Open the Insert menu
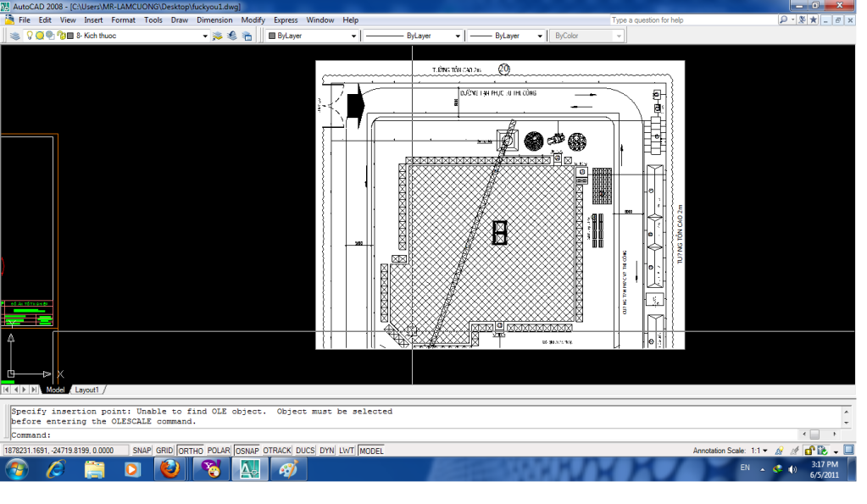This screenshot has width=867, height=504. pos(93,19)
